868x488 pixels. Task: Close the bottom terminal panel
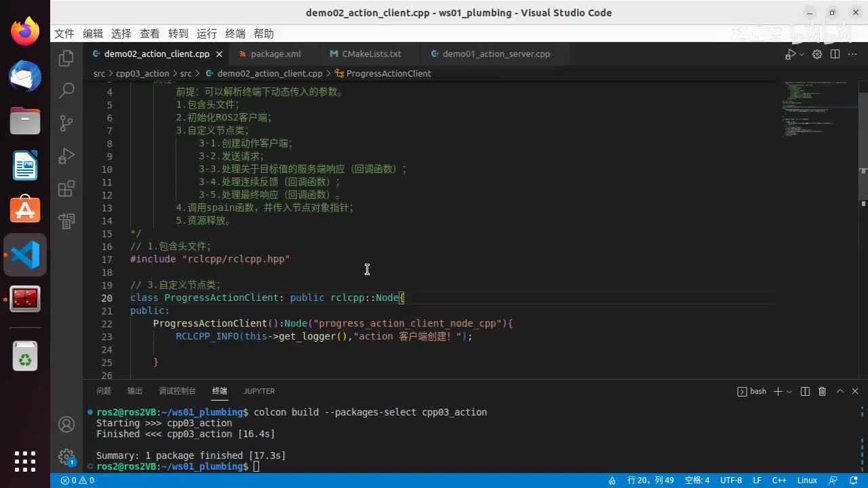tap(855, 391)
